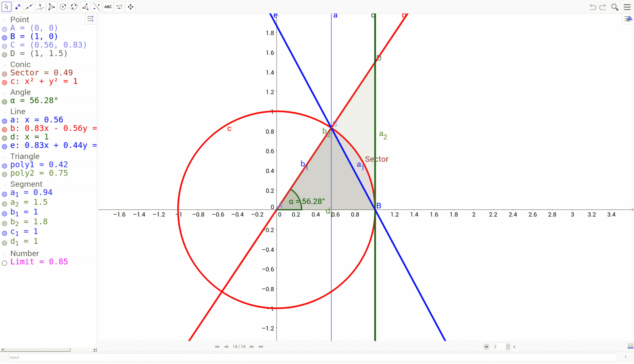Pause construction playback
The image size is (634, 364).
point(486,347)
